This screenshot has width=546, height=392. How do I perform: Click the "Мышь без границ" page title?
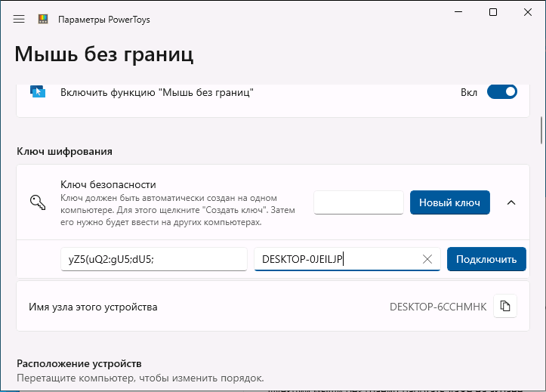104,54
